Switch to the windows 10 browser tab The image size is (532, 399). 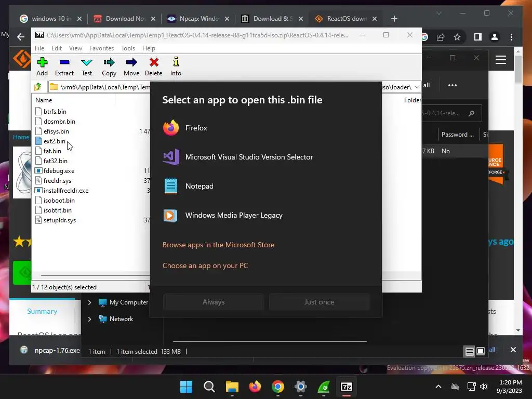[x=50, y=19]
